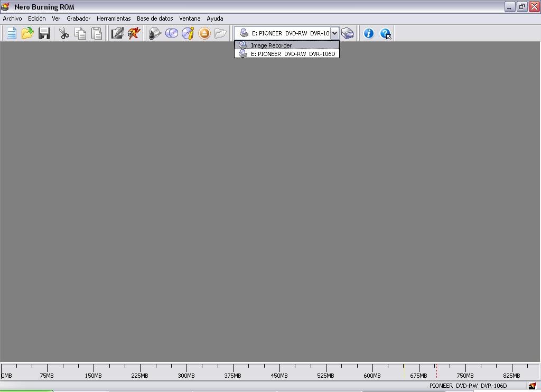Choose recorder via the drive icon beside dropdown
Screen dimensions: 541x392
(x=348, y=33)
